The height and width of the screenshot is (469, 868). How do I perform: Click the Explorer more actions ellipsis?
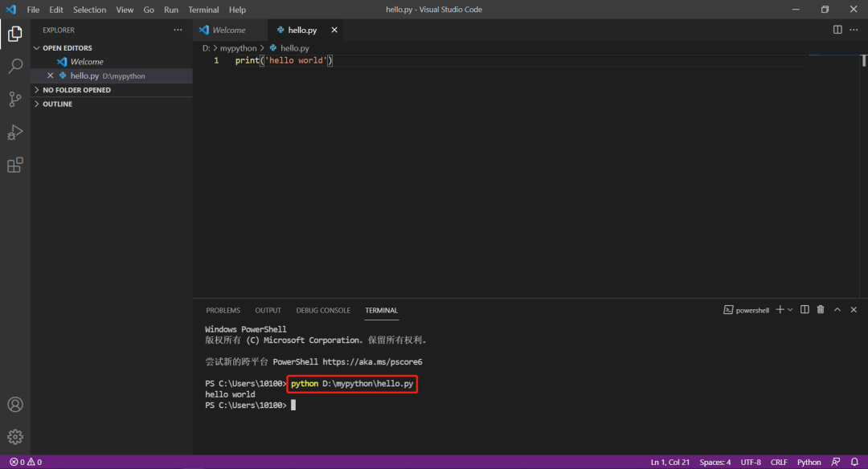click(x=178, y=30)
